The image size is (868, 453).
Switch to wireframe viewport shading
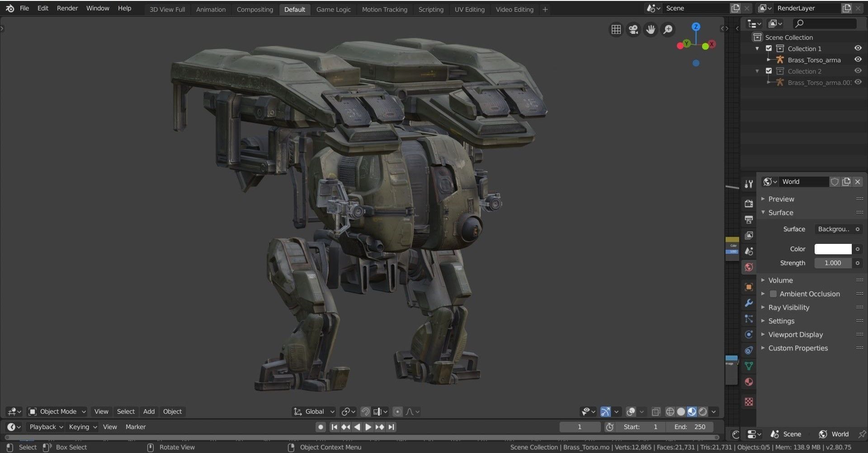670,411
